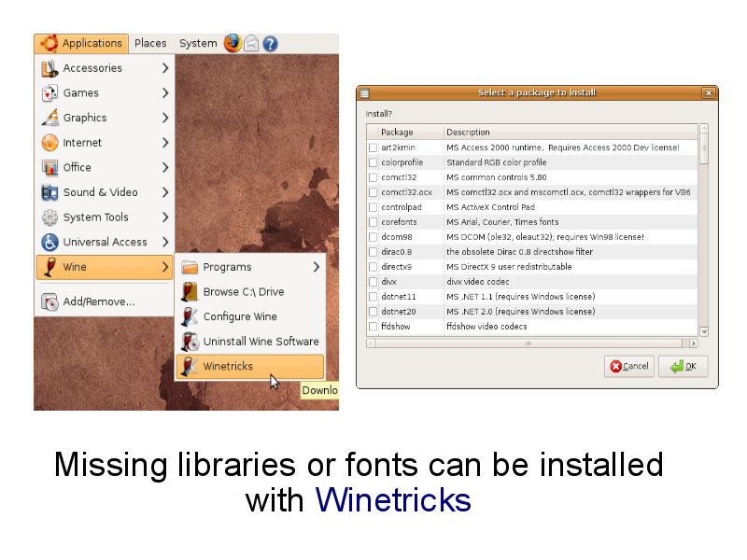Click the Cancel button
Screen dimensions: 747x560
pyautogui.click(x=628, y=366)
